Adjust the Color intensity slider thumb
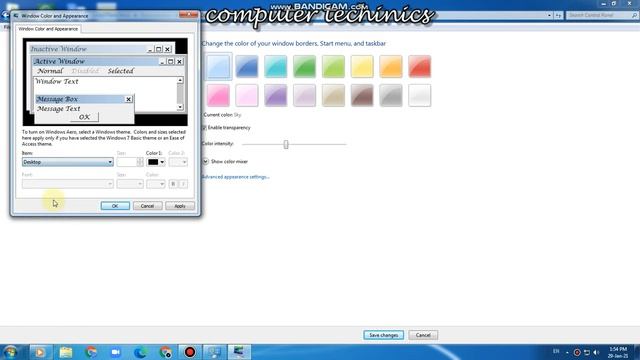 coord(286,144)
